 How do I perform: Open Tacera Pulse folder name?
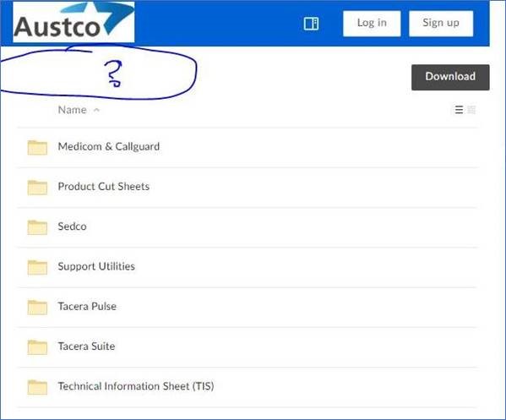point(87,307)
